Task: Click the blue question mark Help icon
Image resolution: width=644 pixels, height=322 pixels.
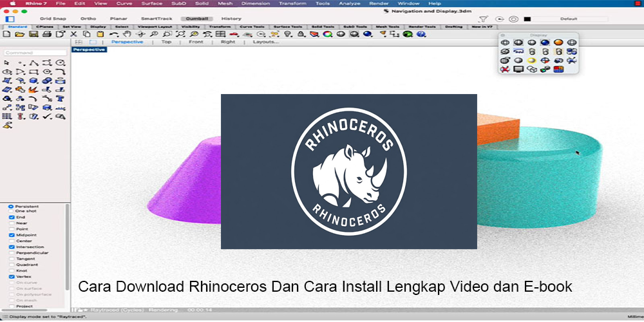Action: pyautogui.click(x=421, y=34)
